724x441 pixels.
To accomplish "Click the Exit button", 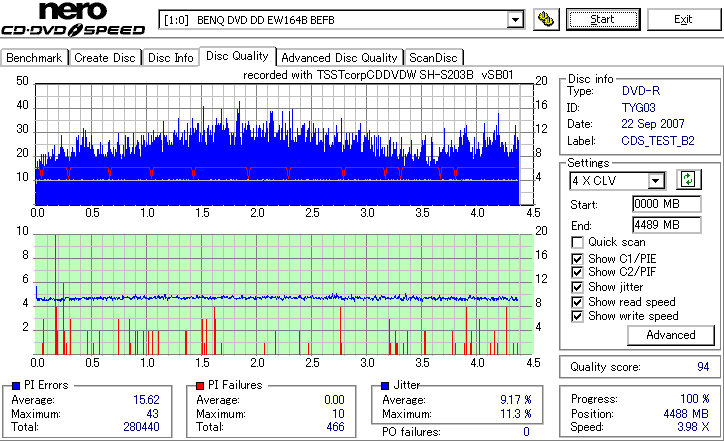I will click(683, 19).
